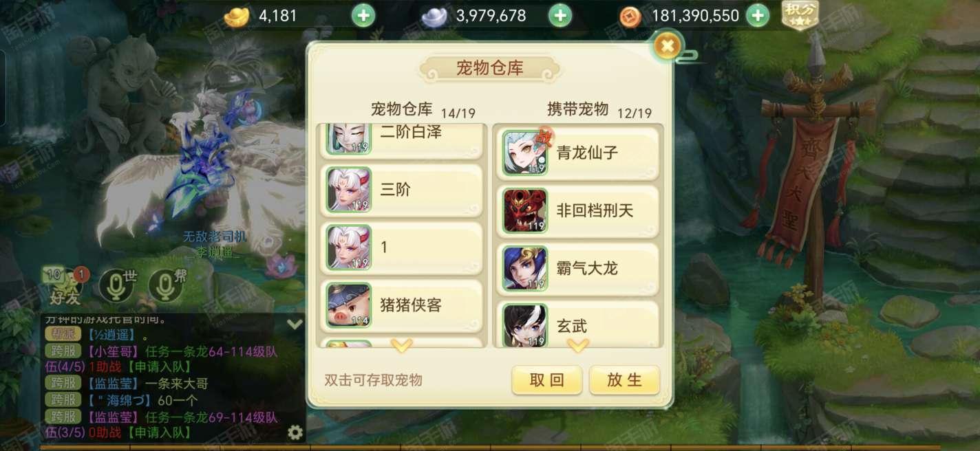980x451 pixels.
Task: Select carried pet 青龙仙子
Action: tap(578, 153)
